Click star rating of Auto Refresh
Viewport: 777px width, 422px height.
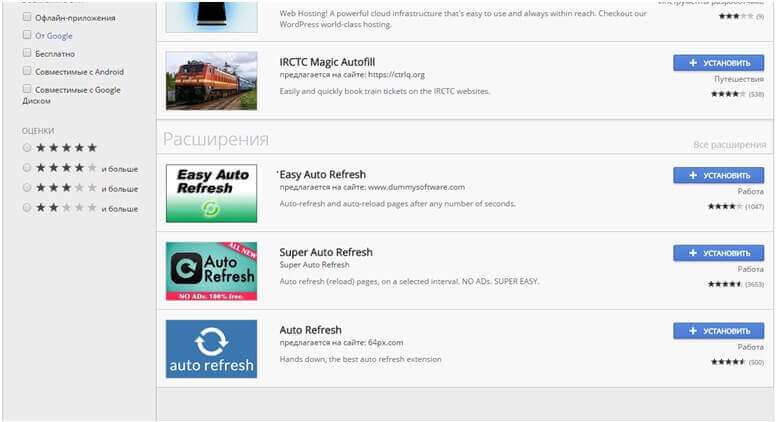pyautogui.click(x=725, y=361)
